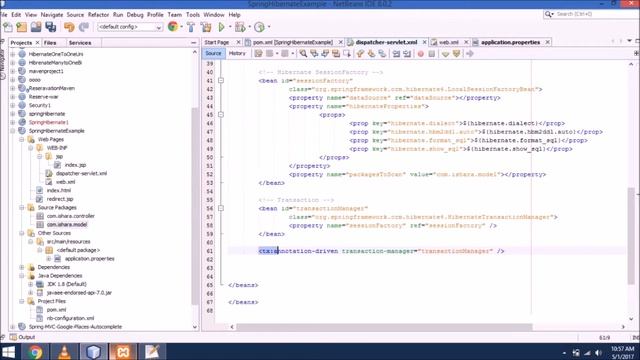Select application.properties in the project tree
Image resolution: width=640 pixels, height=360 pixels.
pyautogui.click(x=89, y=259)
